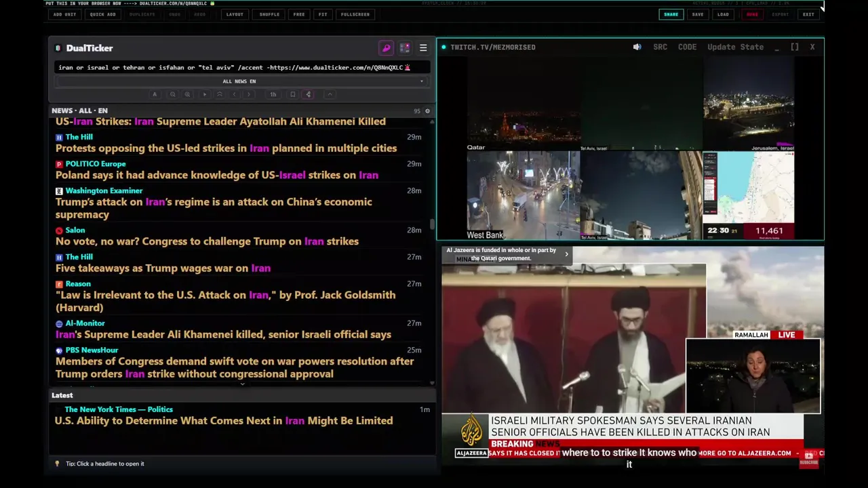Click the Salon source icon
This screenshot has height=488, width=868.
click(x=59, y=230)
